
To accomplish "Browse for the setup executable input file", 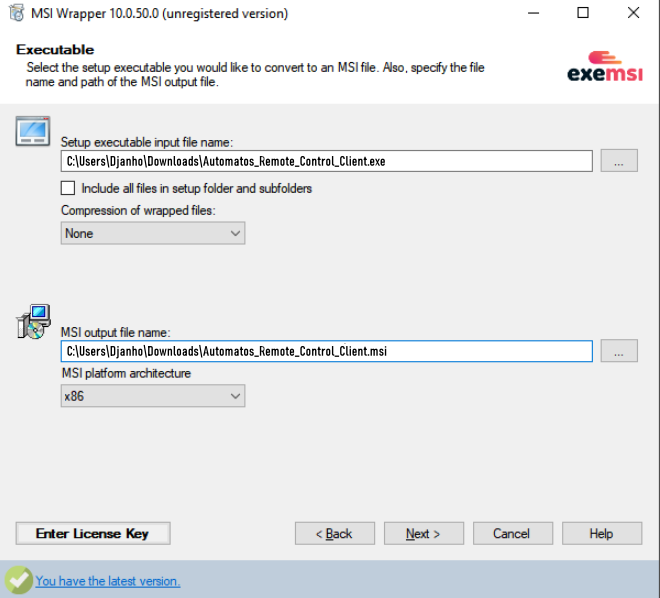I will tap(619, 161).
